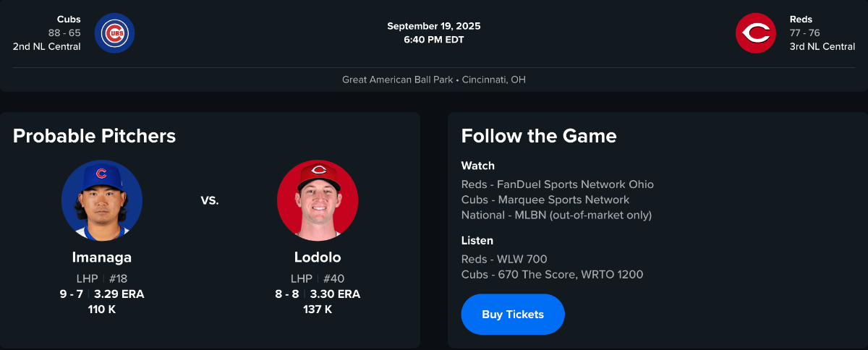Click the Follow the Game heading

pos(539,136)
